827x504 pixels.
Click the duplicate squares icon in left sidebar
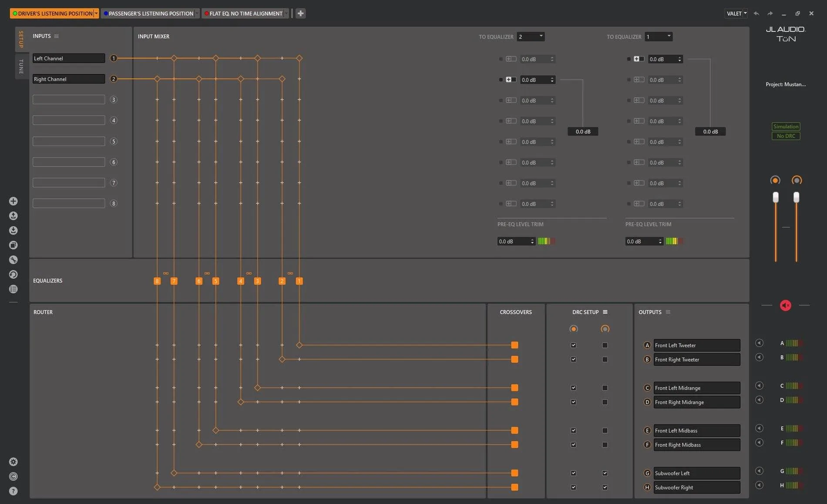tap(13, 245)
